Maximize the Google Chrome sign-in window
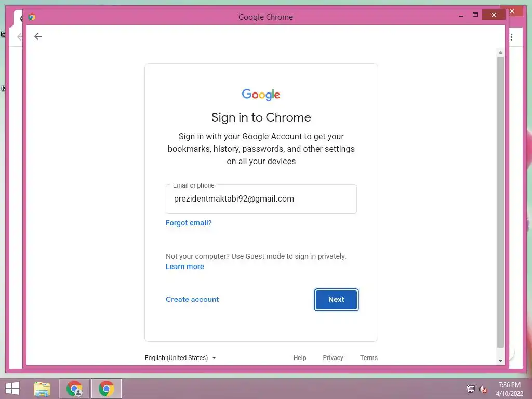Viewport: 532px width, 399px height. click(x=475, y=15)
